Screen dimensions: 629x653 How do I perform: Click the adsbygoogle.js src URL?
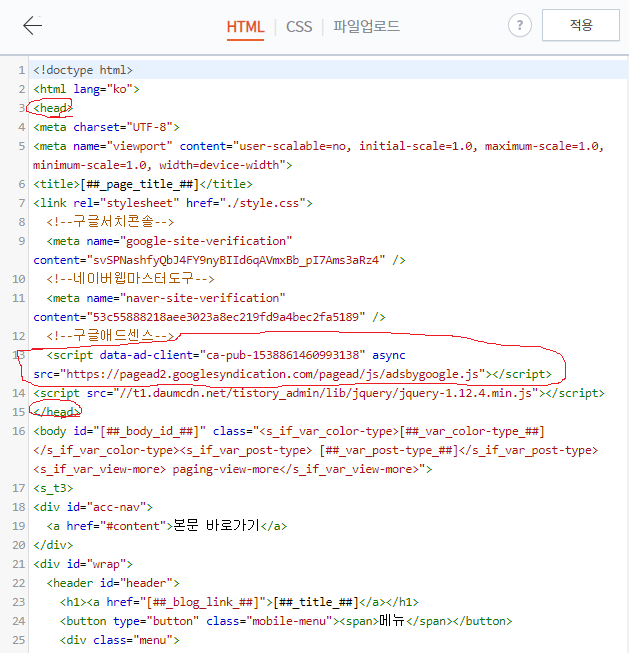click(272, 374)
